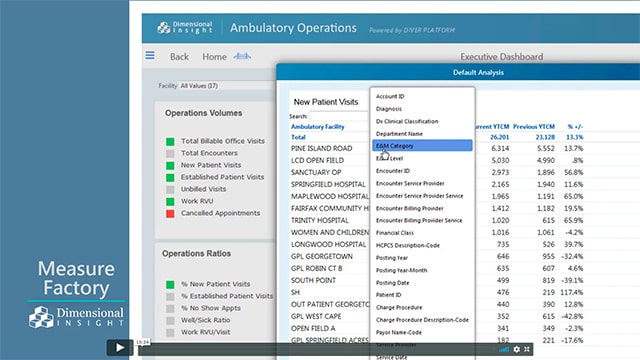Select PINE ISLAND ROAD row

click(x=322, y=148)
